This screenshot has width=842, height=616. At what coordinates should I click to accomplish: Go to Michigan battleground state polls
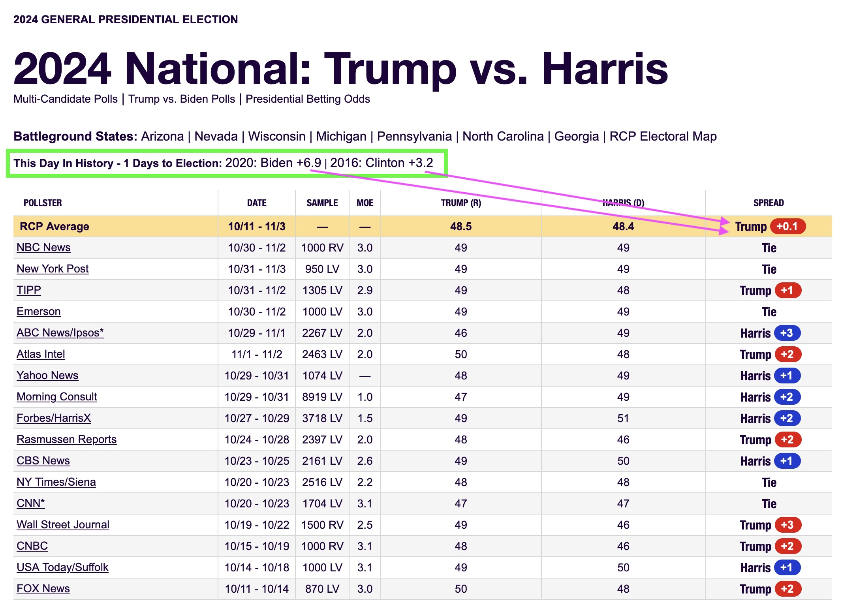[341, 136]
